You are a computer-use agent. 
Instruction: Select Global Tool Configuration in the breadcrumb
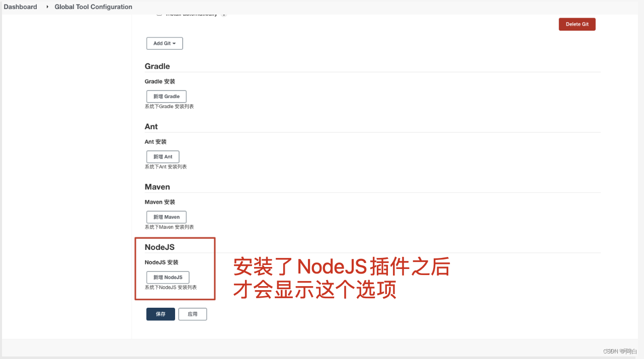point(93,7)
